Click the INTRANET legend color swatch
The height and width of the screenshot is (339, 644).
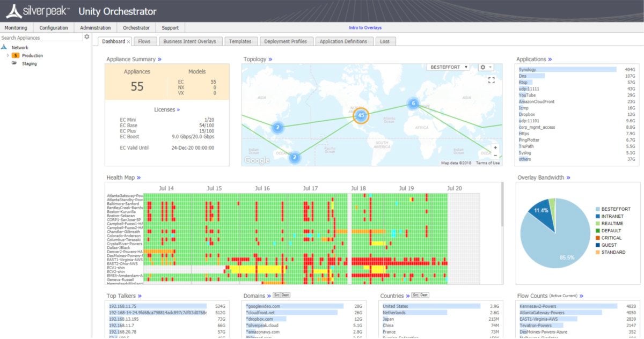(x=597, y=216)
